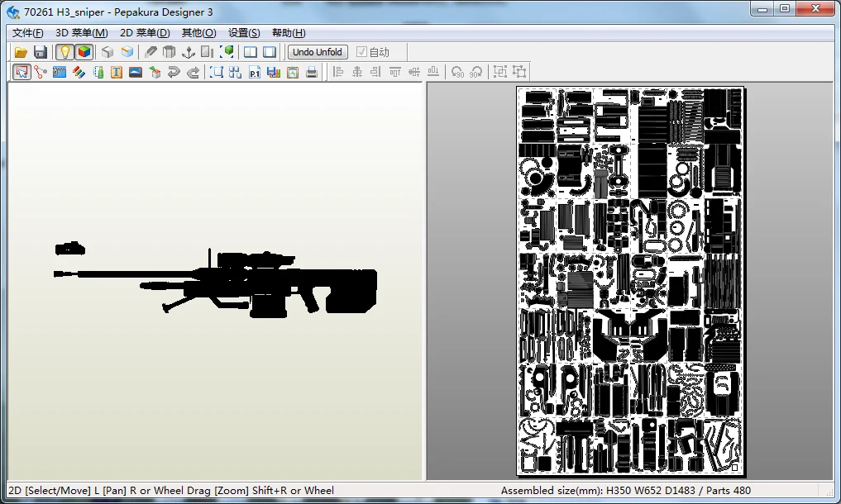The image size is (841, 504).
Task: Open the 3D 菜单(M) menu
Action: [81, 33]
